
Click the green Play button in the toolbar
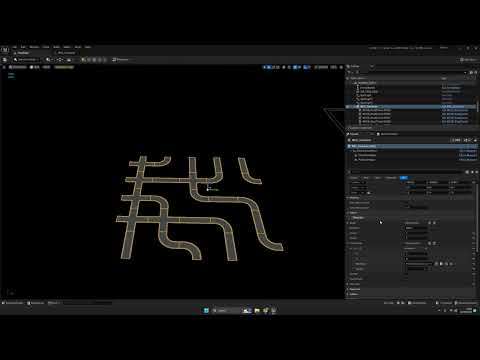pos(84,60)
